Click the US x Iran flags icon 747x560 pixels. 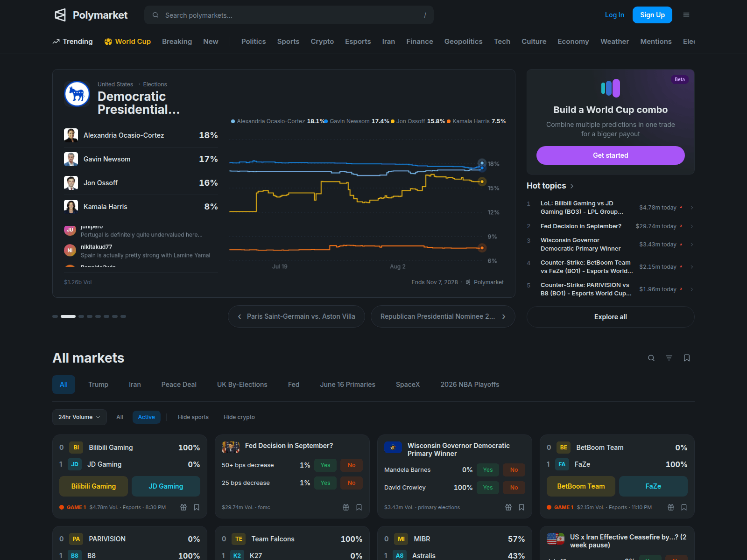556,539
